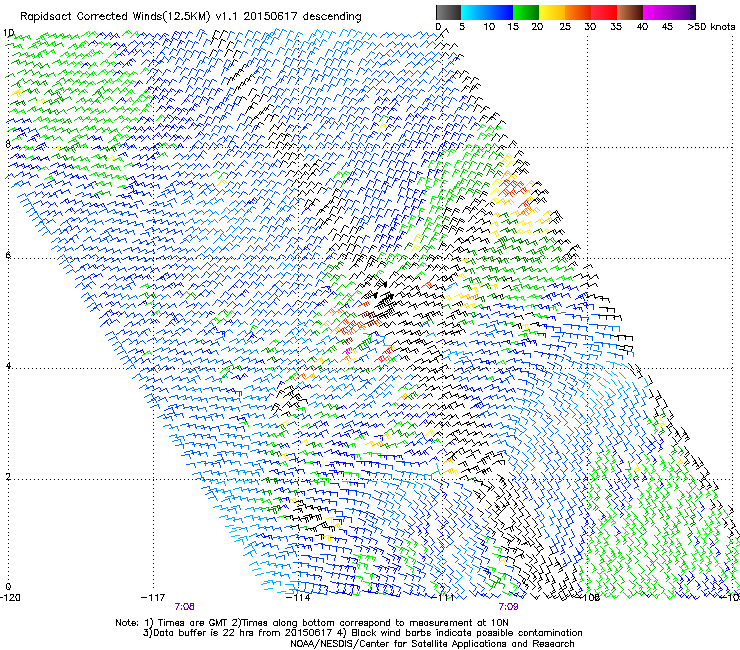Click the cyan-to-blue 5-15 knots legend segment

pyautogui.click(x=487, y=12)
